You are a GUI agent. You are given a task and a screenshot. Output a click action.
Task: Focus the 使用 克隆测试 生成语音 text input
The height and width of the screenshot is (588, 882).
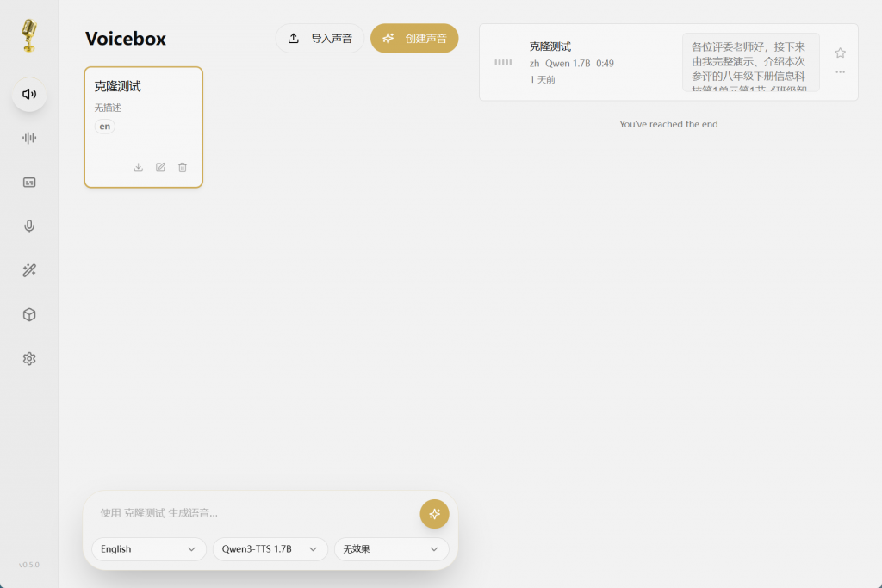coord(256,513)
